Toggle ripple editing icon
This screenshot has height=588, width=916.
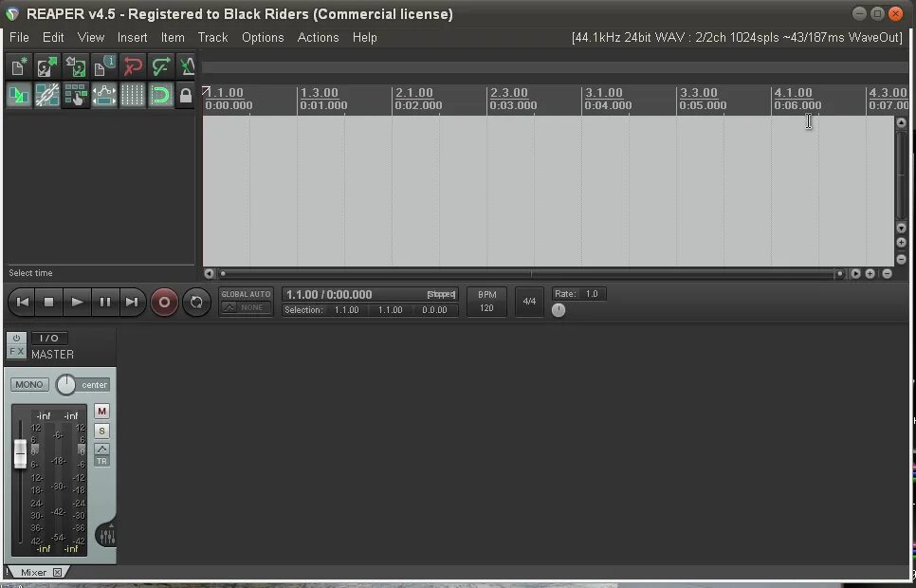point(76,95)
